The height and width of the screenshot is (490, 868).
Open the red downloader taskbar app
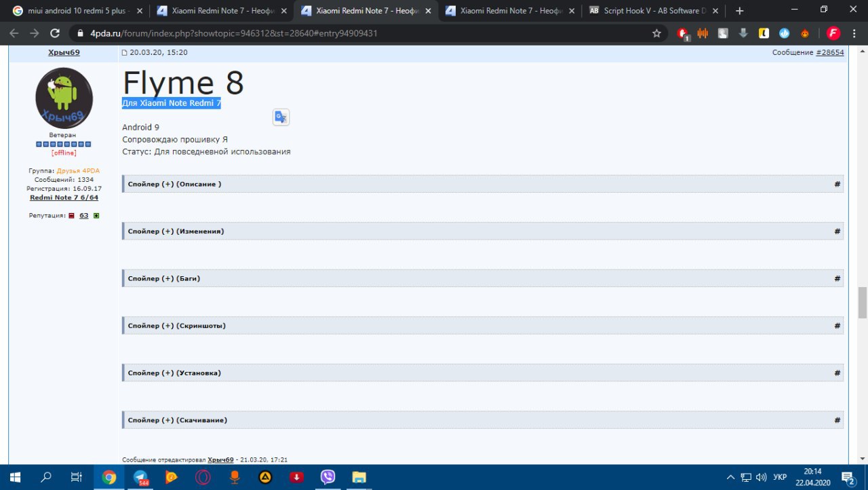click(x=296, y=477)
